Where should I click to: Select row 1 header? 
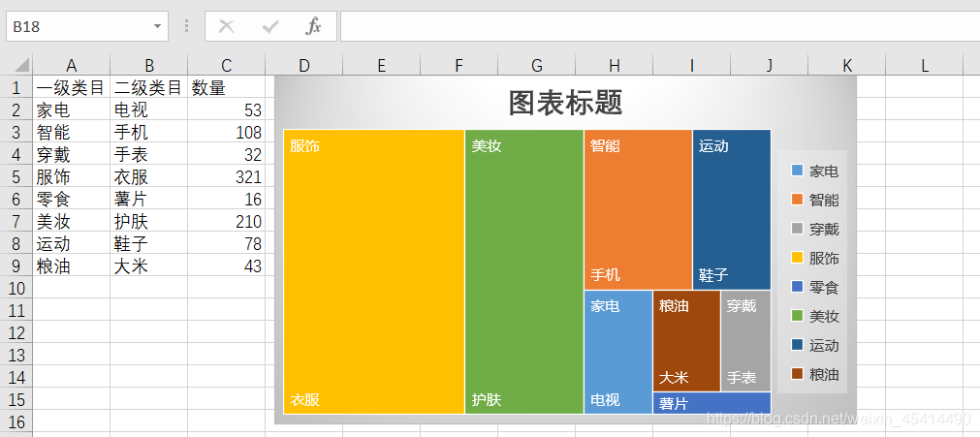tap(16, 87)
